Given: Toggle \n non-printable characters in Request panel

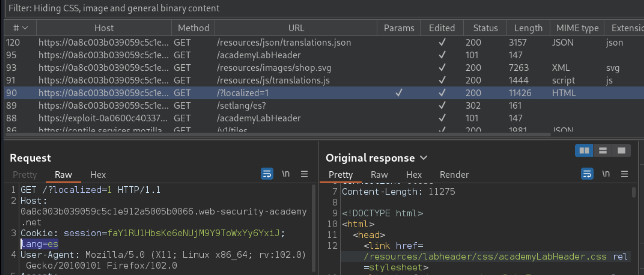Looking at the screenshot, I should coord(286,174).
